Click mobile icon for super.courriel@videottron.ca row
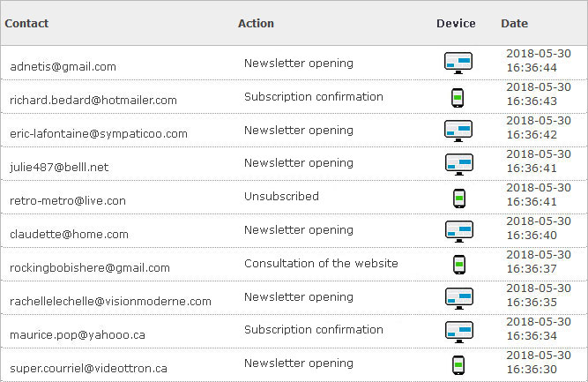The image size is (588, 382). click(x=458, y=365)
